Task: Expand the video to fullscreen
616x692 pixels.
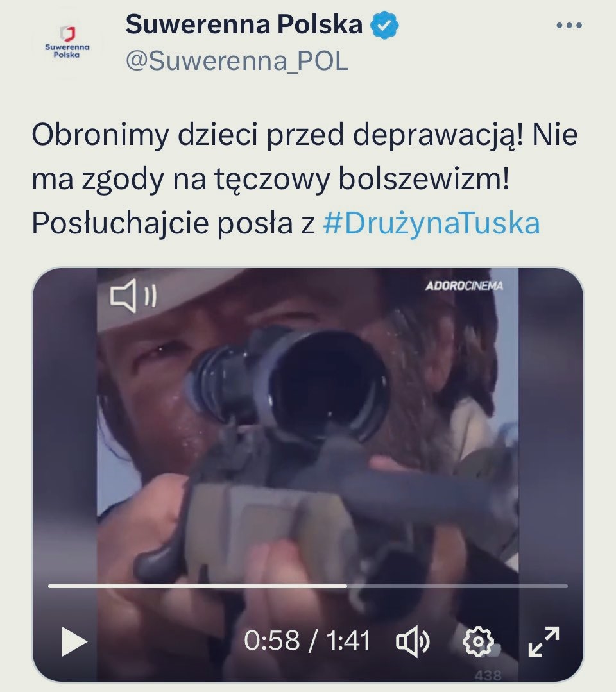Action: (543, 641)
